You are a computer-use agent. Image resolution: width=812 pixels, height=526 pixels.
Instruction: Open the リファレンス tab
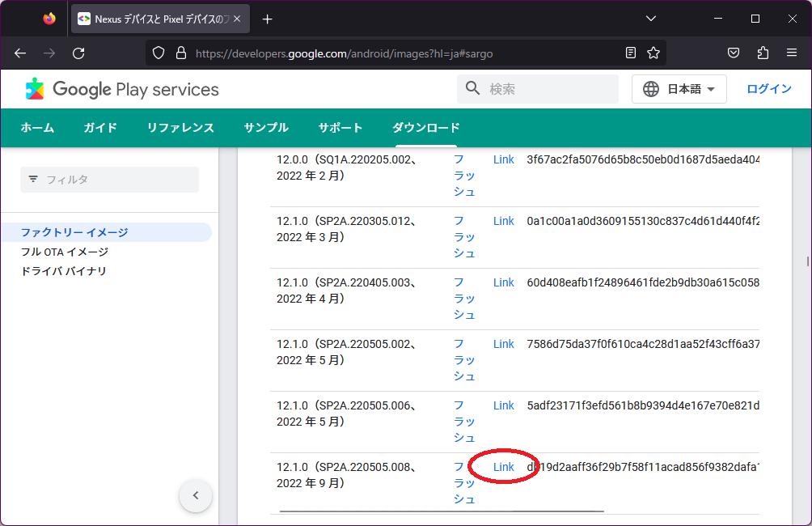tap(180, 128)
